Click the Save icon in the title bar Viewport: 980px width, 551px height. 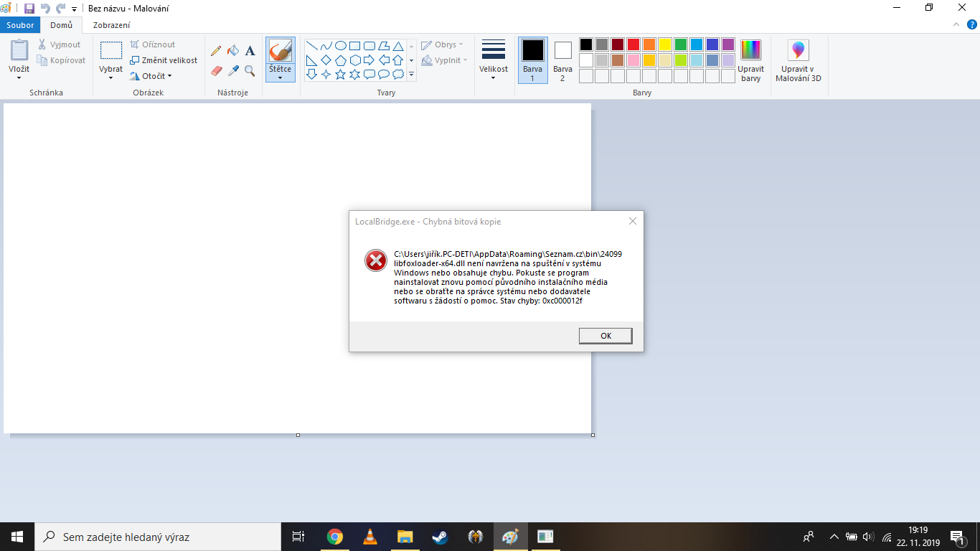(29, 9)
